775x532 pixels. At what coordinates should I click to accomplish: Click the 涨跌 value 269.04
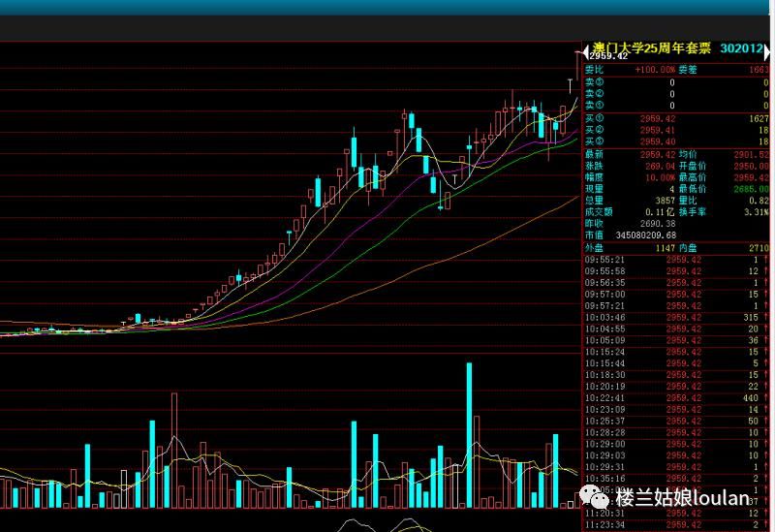(x=660, y=166)
